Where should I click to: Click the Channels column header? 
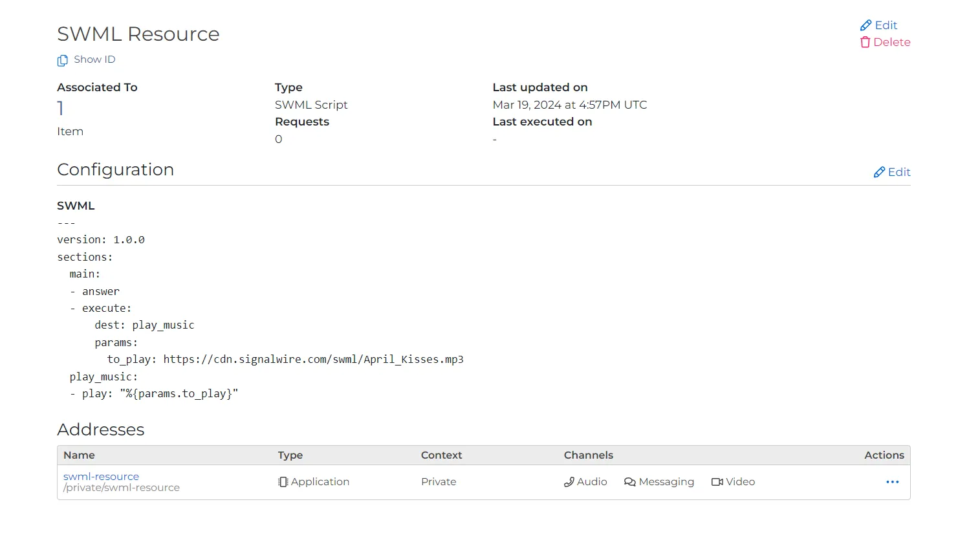pos(588,455)
